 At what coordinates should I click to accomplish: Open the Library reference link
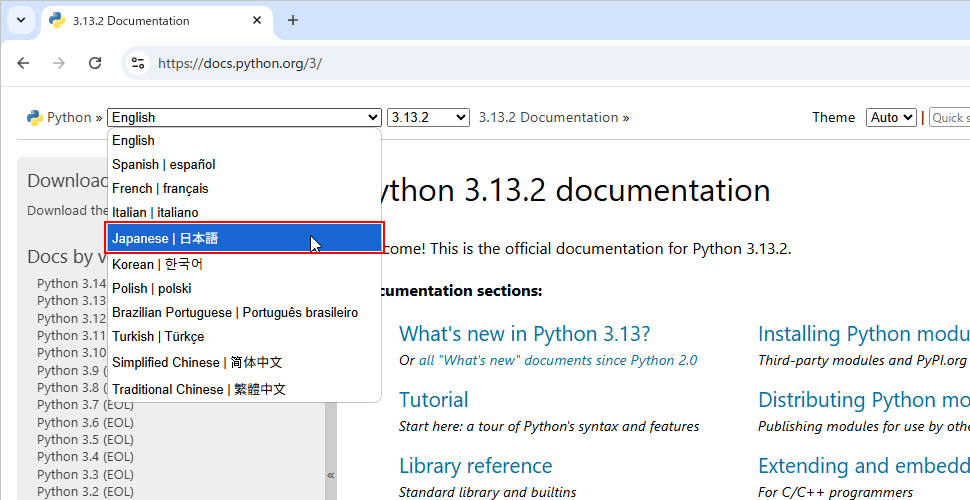tap(476, 466)
